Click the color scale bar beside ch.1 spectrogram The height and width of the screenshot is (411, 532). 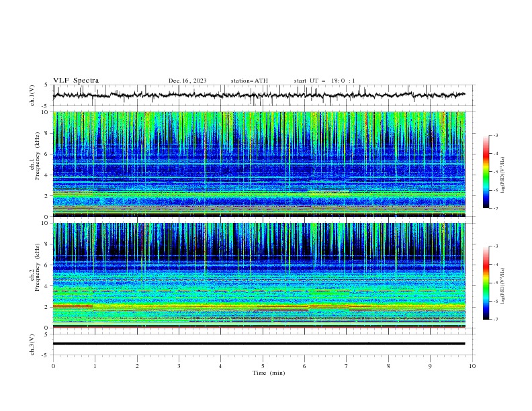coord(486,172)
